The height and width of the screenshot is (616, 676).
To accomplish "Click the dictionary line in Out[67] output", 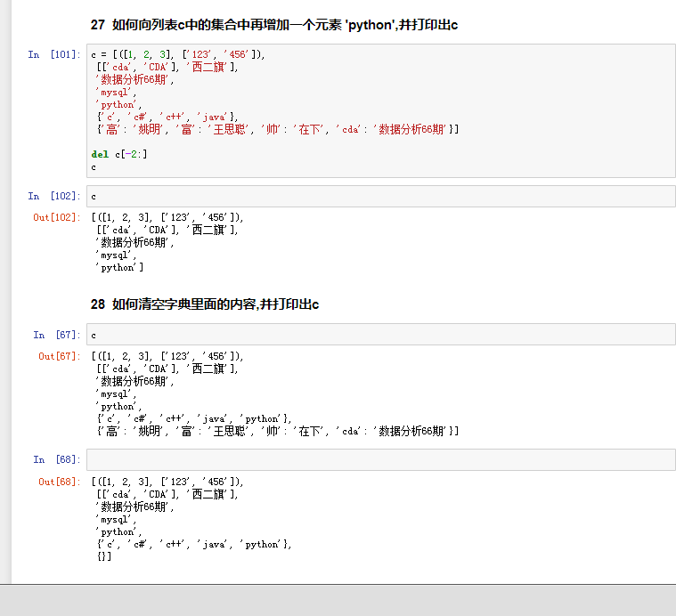I will click(x=278, y=431).
